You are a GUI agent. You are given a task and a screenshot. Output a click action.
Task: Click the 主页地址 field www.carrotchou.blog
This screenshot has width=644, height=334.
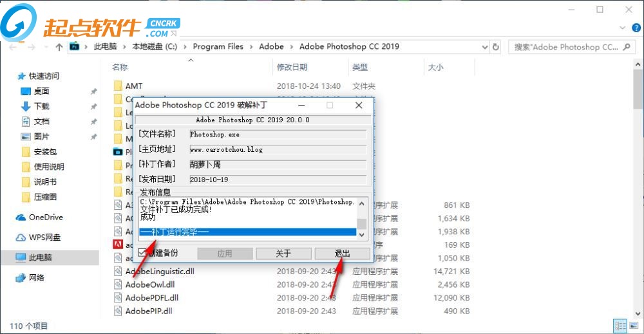click(x=278, y=149)
